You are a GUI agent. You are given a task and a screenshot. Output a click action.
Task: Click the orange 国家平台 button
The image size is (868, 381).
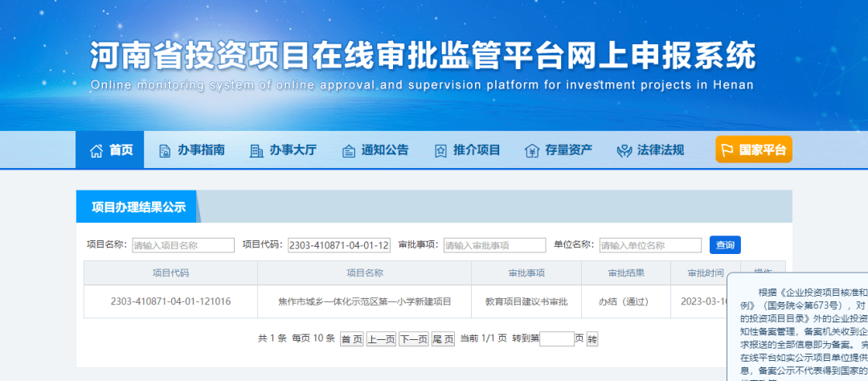pos(753,150)
